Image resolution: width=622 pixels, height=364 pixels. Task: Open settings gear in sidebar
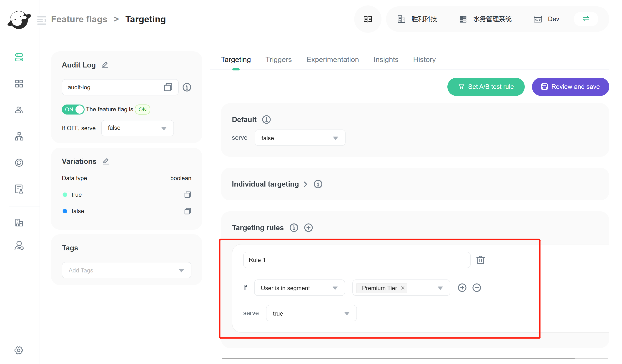(x=18, y=350)
